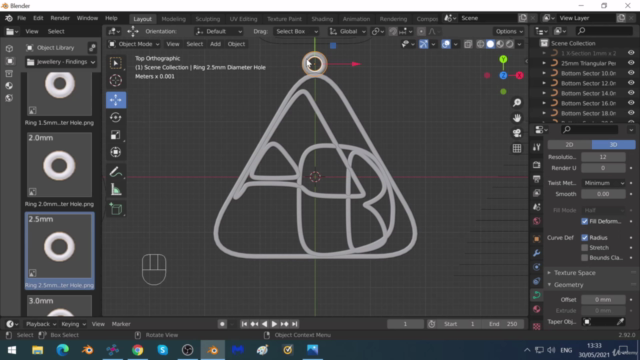Open Drag Select Box dropdown
The image size is (640, 360).
[296, 31]
